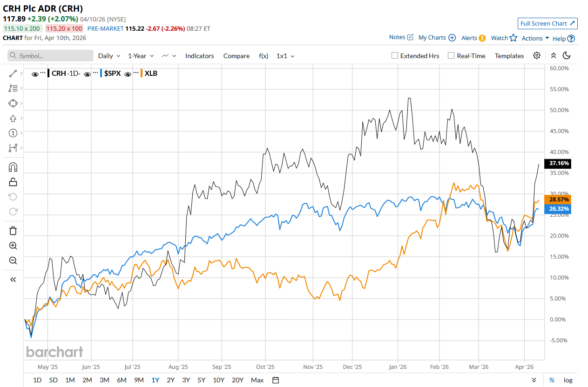Delete drawings with the trash icon
Viewport: 588px width, 387px height.
click(x=13, y=231)
